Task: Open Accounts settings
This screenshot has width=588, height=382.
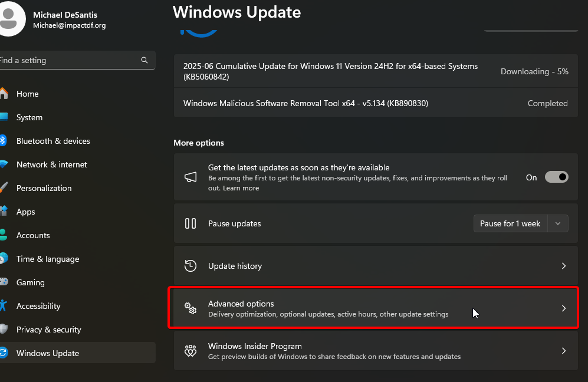Action: point(33,235)
